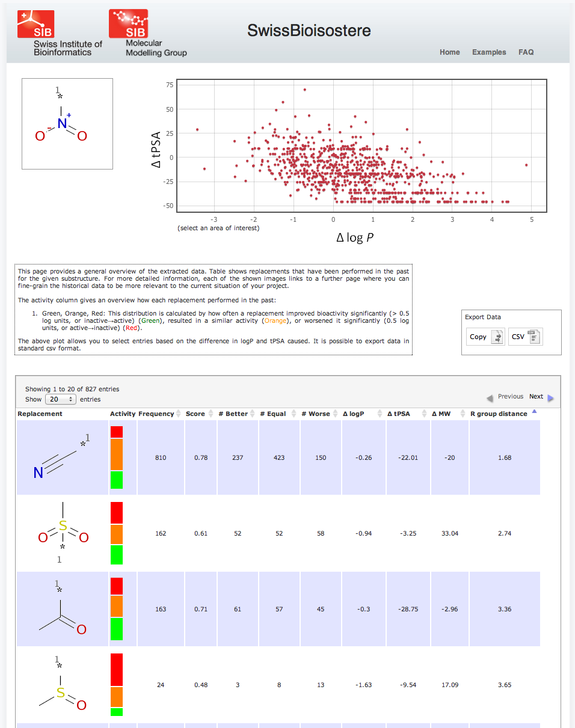Open the methylsulfinyl replacement structure image
575x728 pixels.
pos(63,685)
